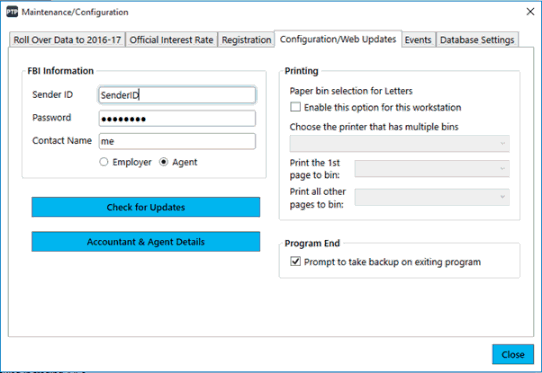Click the Close button at bottom right

pos(513,354)
